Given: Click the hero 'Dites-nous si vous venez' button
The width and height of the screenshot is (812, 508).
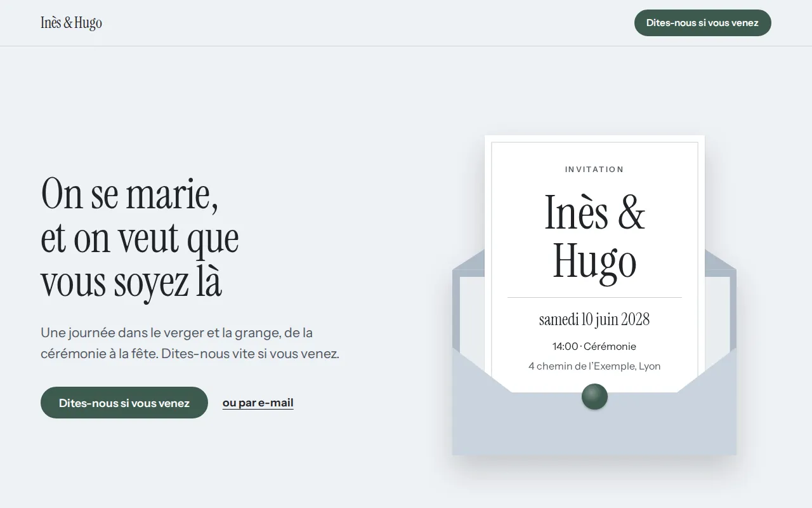Looking at the screenshot, I should tap(124, 403).
